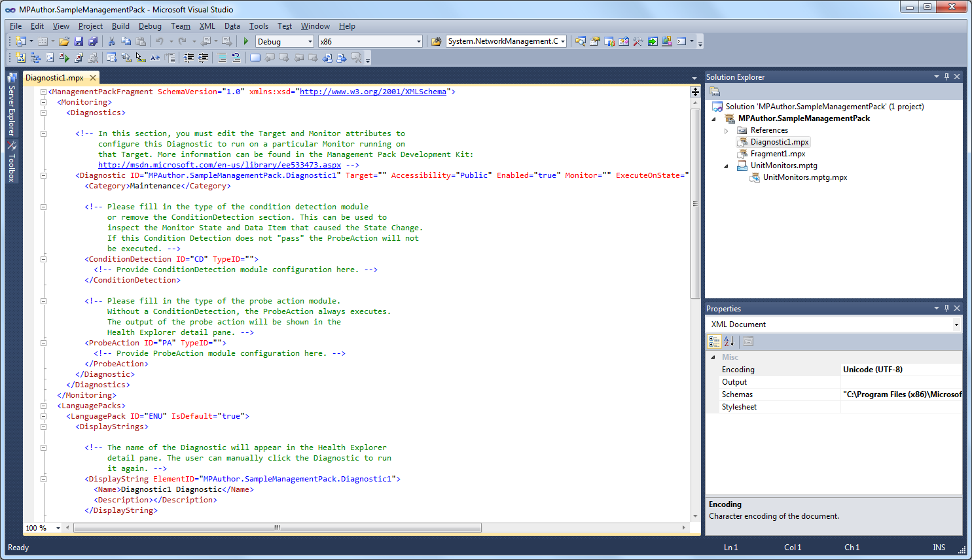This screenshot has width=972, height=560.
Task: Open the File menu
Action: click(x=16, y=26)
